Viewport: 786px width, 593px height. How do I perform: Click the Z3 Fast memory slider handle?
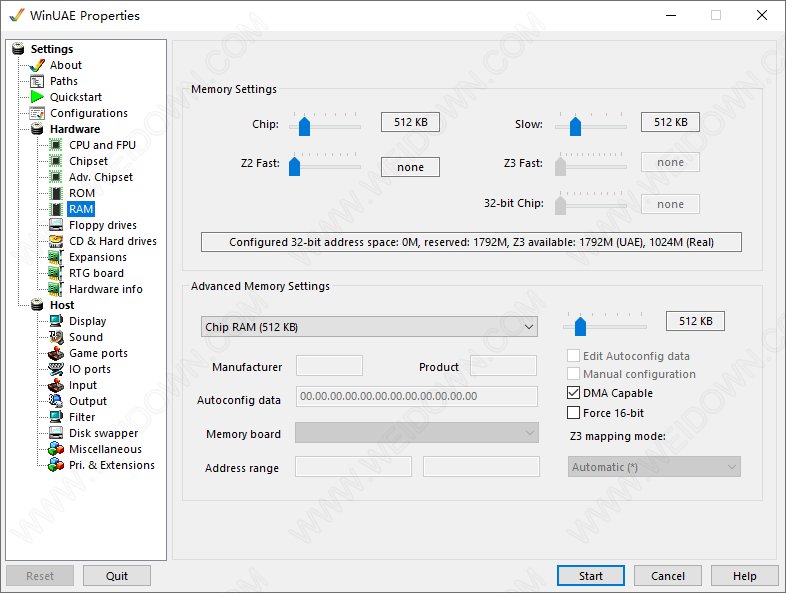pos(560,166)
